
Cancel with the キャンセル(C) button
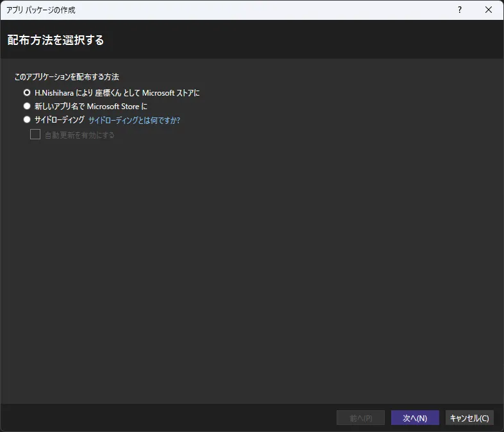point(469,418)
